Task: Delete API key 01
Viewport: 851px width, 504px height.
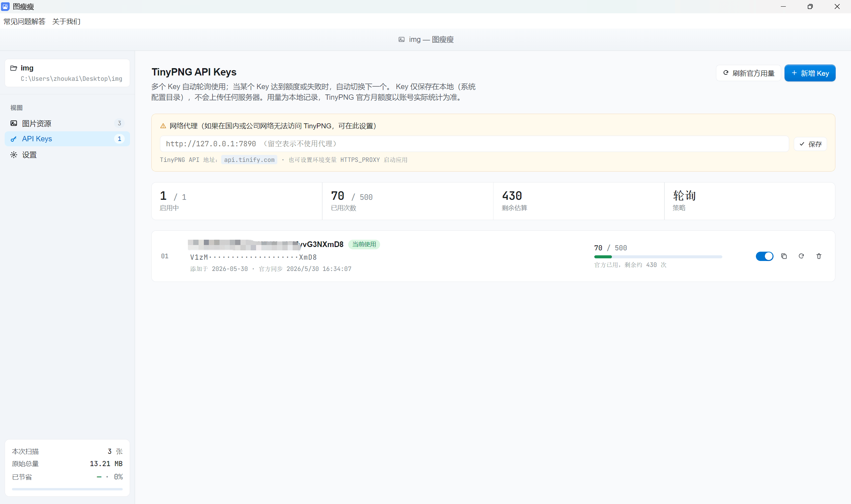Action: [x=819, y=256]
